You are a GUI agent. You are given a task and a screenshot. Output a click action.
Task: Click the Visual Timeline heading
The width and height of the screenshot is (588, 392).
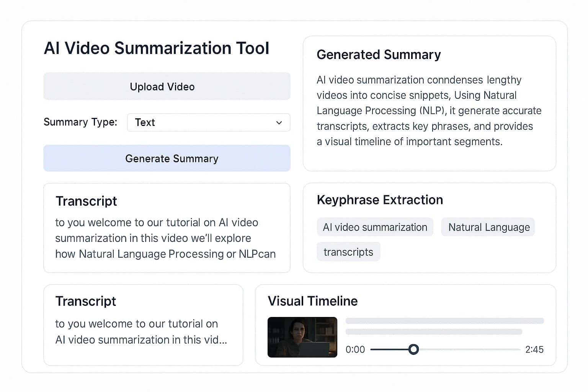[x=313, y=301]
